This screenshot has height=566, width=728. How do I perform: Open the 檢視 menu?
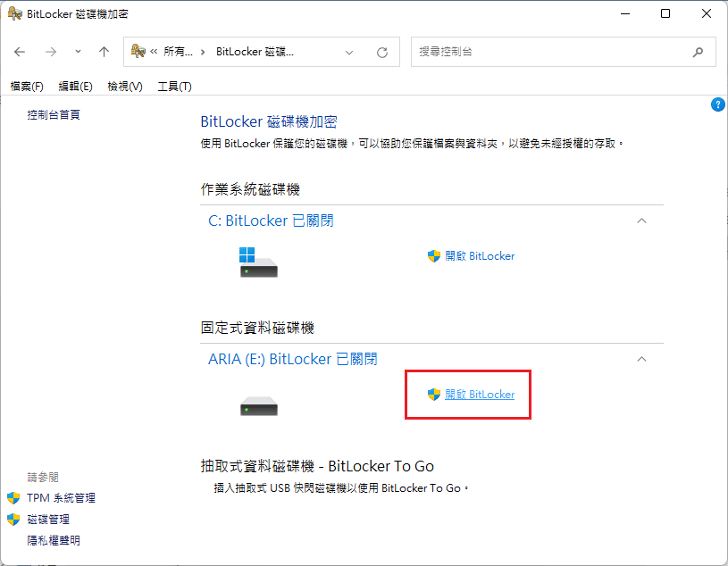124,86
